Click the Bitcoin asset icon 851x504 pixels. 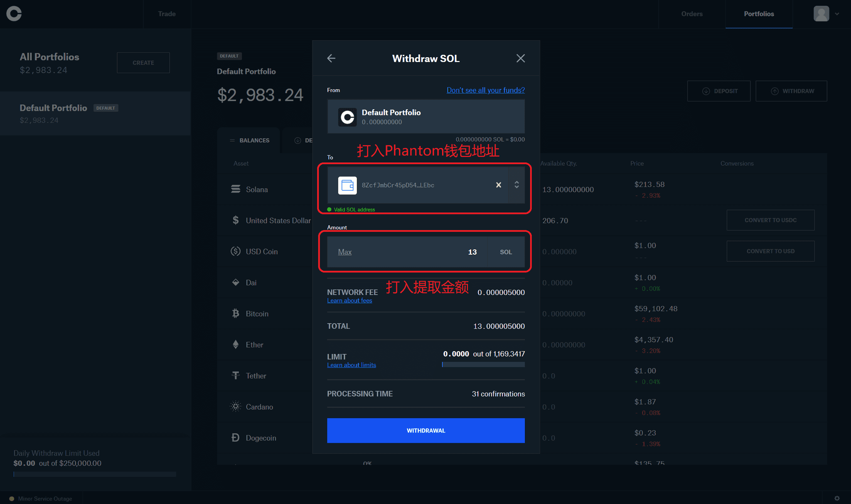coord(236,313)
